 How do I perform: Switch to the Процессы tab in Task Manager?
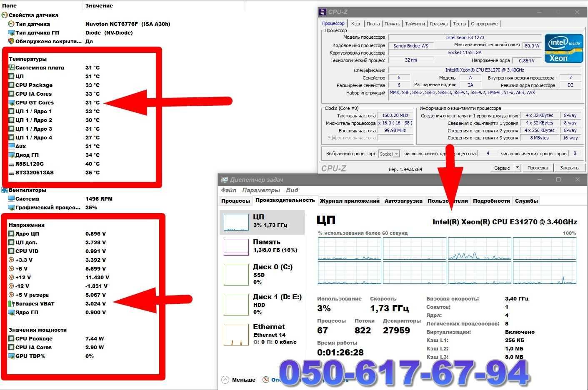[235, 201]
